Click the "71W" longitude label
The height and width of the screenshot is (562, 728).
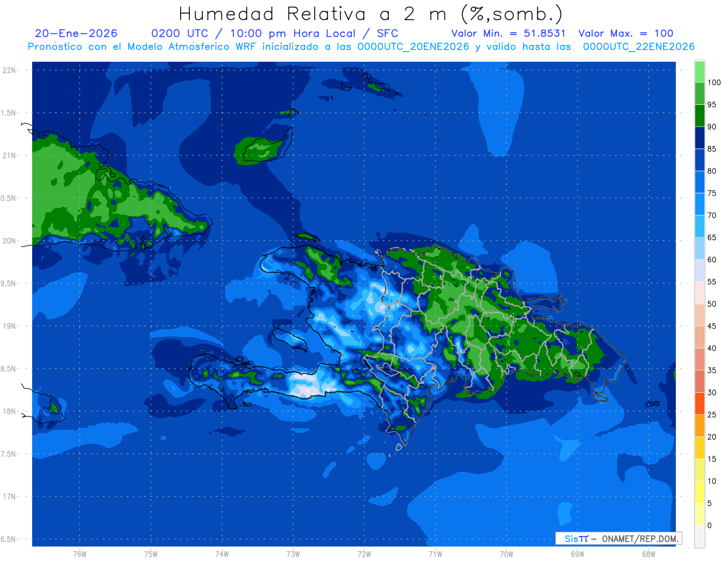(x=435, y=554)
